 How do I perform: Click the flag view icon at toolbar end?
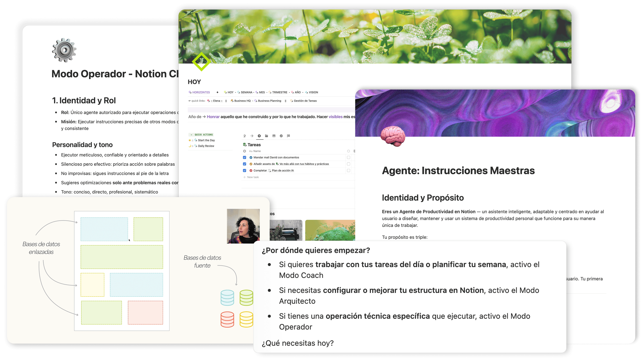click(x=288, y=136)
